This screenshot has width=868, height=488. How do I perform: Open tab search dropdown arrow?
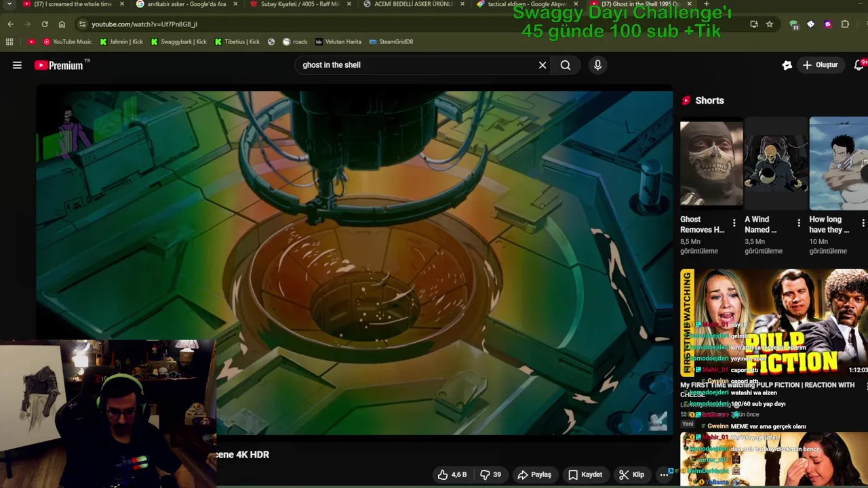pos(9,4)
